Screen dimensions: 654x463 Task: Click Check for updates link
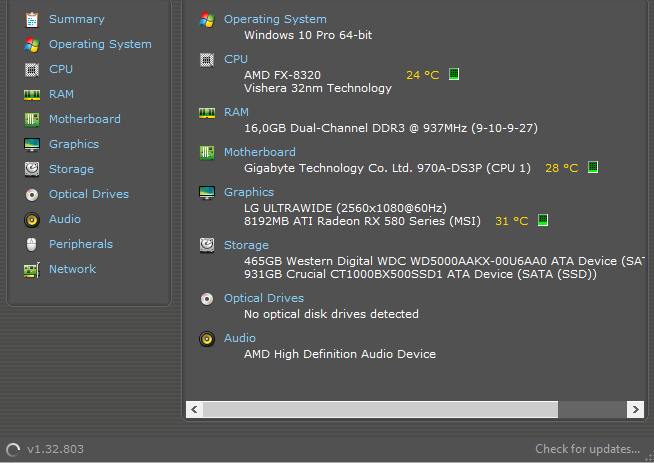[587, 449]
